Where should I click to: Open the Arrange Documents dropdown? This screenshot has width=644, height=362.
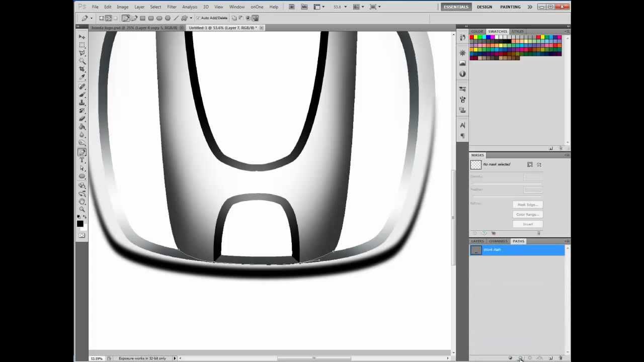358,7
